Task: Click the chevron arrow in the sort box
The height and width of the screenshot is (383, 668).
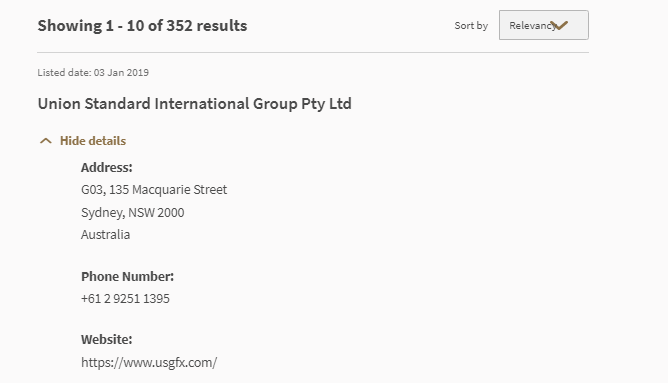Action: pyautogui.click(x=559, y=26)
